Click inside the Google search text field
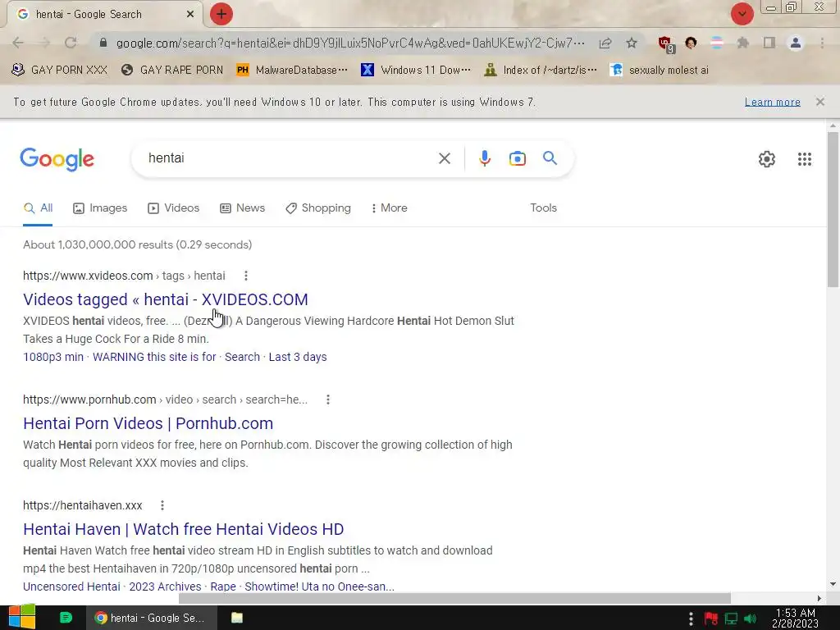This screenshot has height=630, width=840. (290, 158)
